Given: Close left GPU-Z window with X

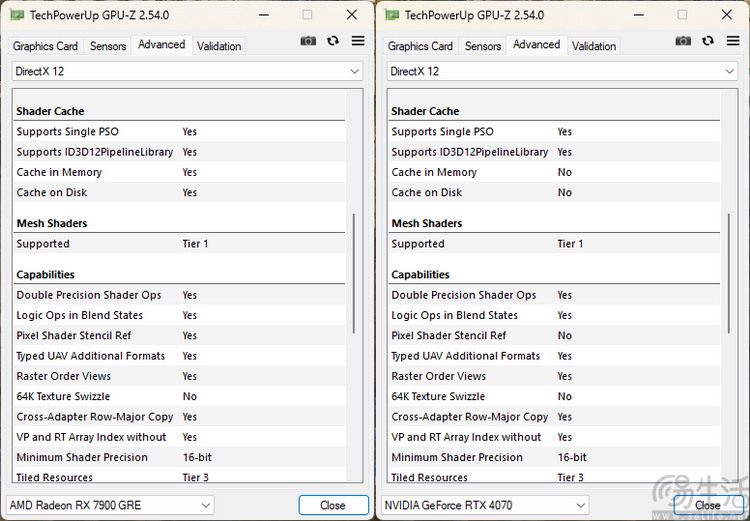Looking at the screenshot, I should [352, 15].
